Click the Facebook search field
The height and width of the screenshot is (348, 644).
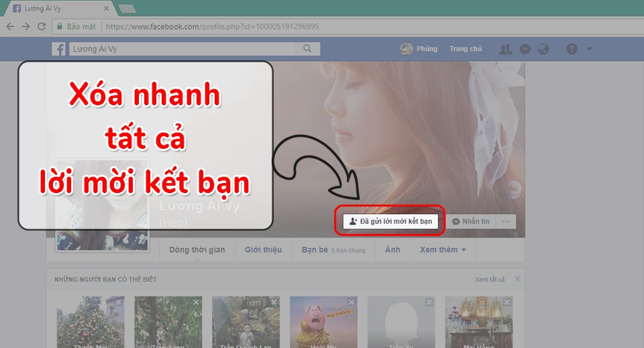(195, 49)
